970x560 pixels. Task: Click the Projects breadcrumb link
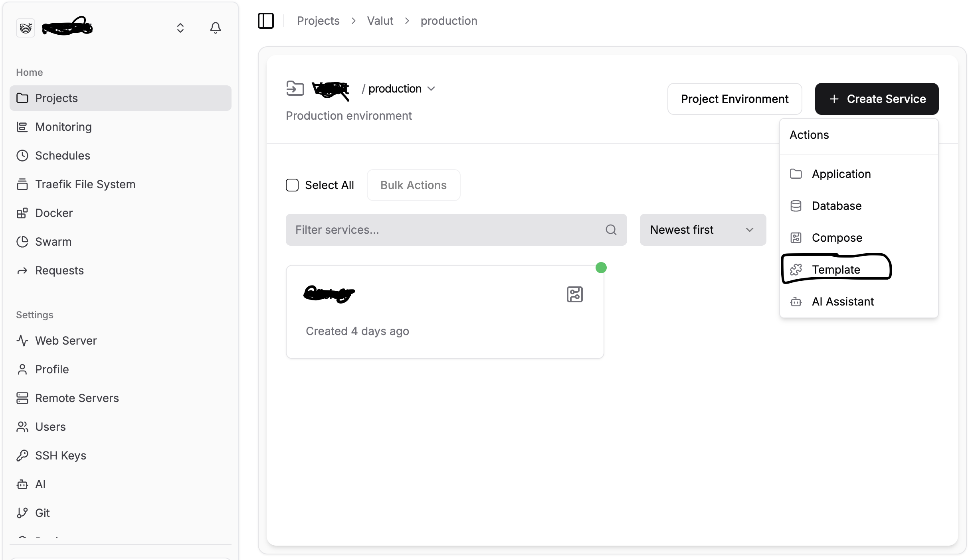318,21
